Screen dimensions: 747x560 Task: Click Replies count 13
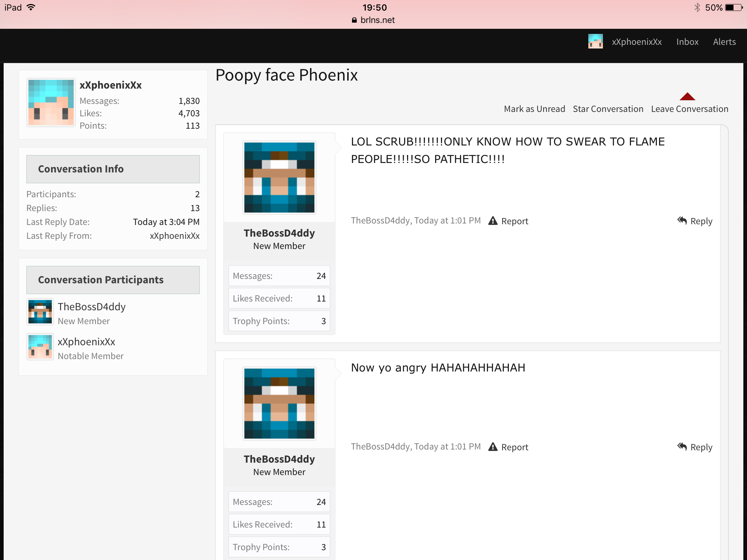coord(195,208)
